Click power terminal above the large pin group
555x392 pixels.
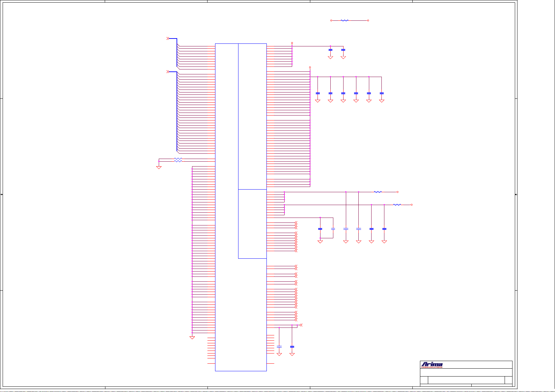310,67
